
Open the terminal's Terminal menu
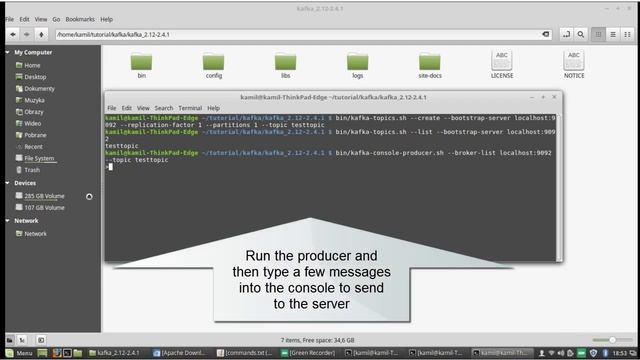tap(190, 108)
